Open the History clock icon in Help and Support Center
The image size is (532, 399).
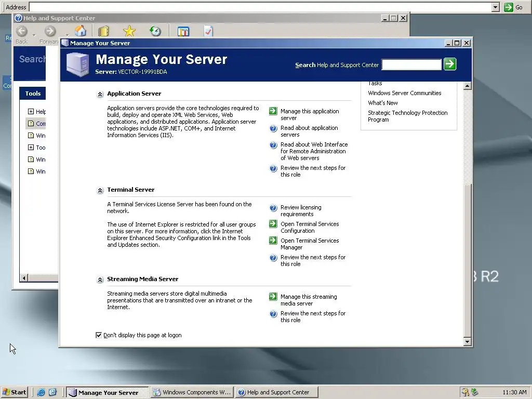pyautogui.click(x=155, y=31)
